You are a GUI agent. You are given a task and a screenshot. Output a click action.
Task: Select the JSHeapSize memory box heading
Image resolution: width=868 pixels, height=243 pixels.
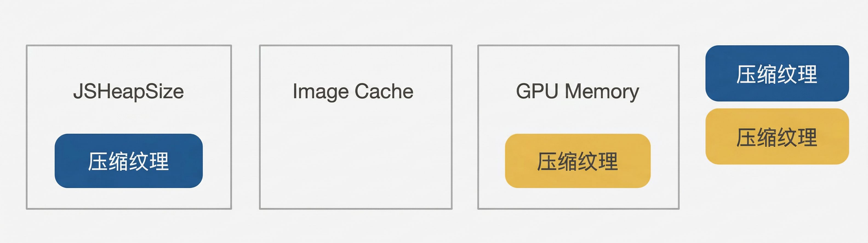[x=129, y=91]
